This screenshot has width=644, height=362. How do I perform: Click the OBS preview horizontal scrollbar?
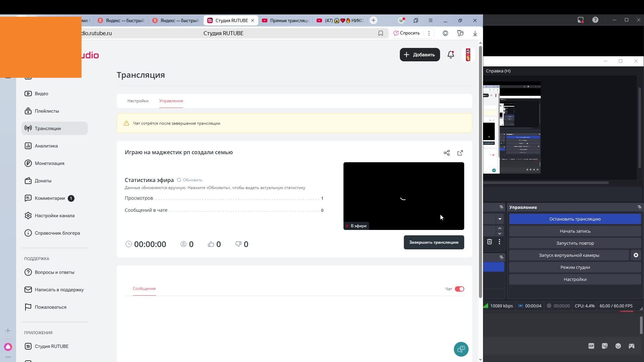(546, 183)
